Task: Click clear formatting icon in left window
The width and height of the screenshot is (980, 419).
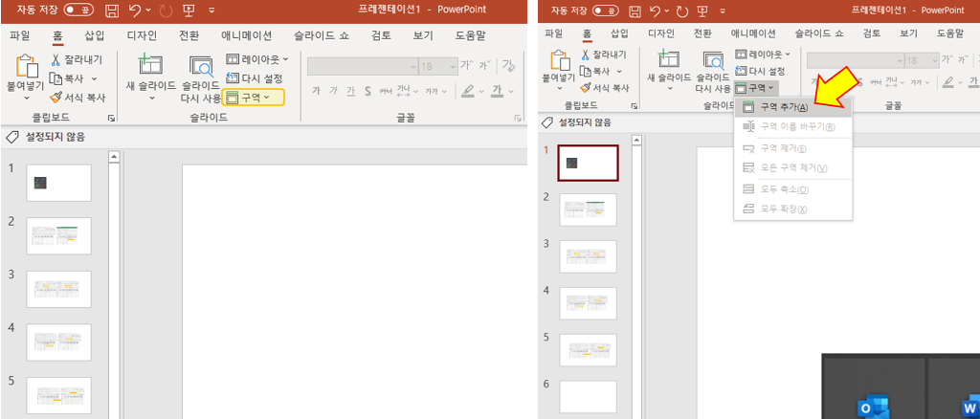Action: [x=508, y=65]
